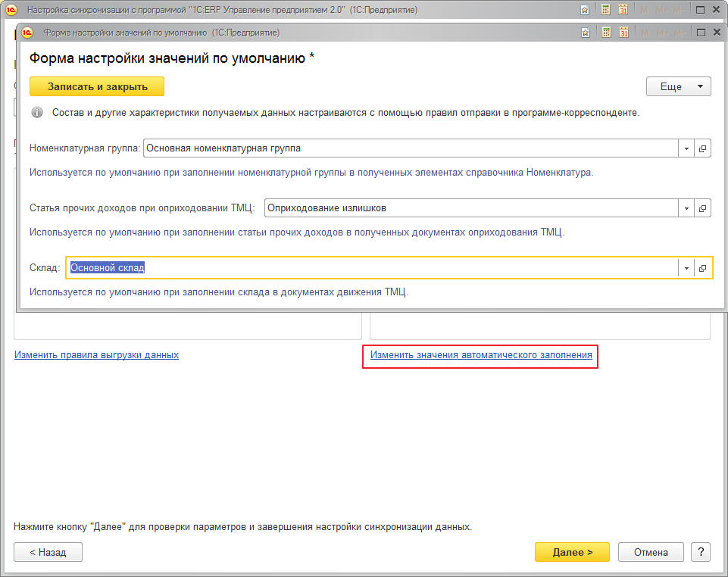Expand the Номенклатурная группа dropdown list

[x=686, y=148]
